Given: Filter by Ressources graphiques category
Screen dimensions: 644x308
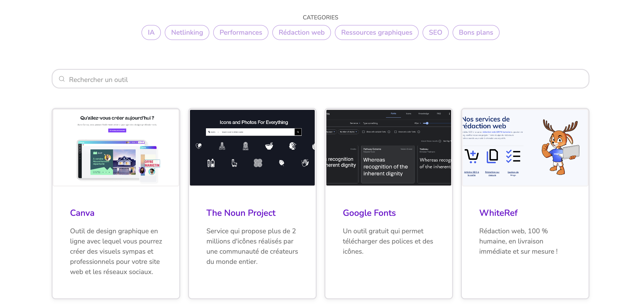Looking at the screenshot, I should coord(377,32).
